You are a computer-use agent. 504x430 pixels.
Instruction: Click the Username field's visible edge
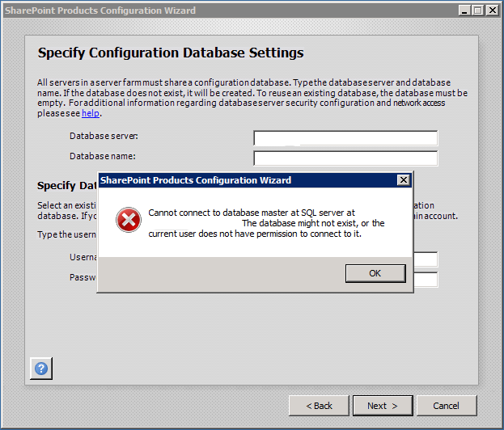click(426, 259)
